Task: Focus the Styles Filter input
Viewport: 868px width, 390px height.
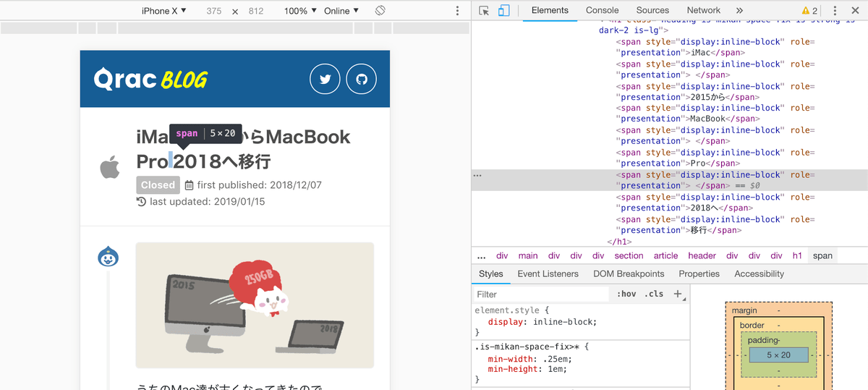Action: pos(541,294)
